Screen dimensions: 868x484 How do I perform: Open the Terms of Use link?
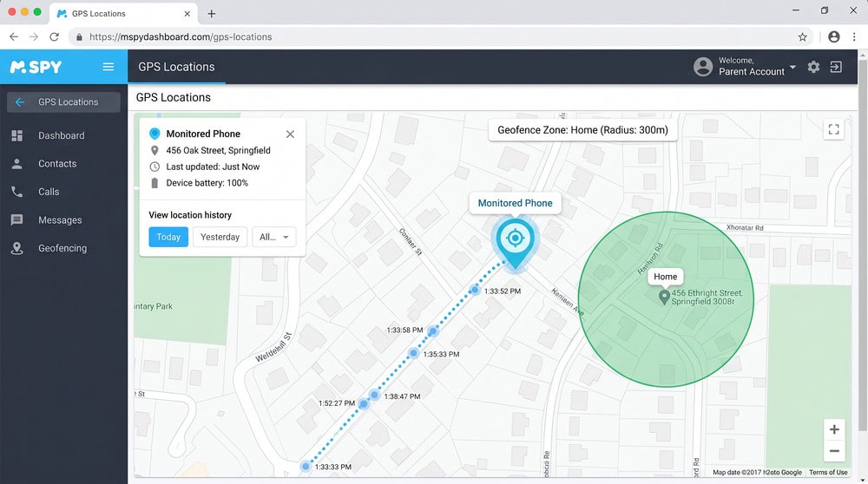[828, 473]
